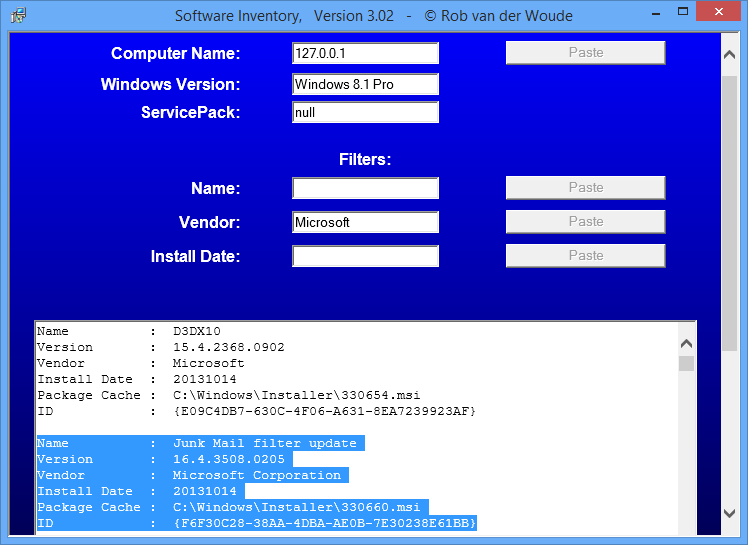The width and height of the screenshot is (748, 545).
Task: Maximize the Software Inventory window
Action: 683,12
